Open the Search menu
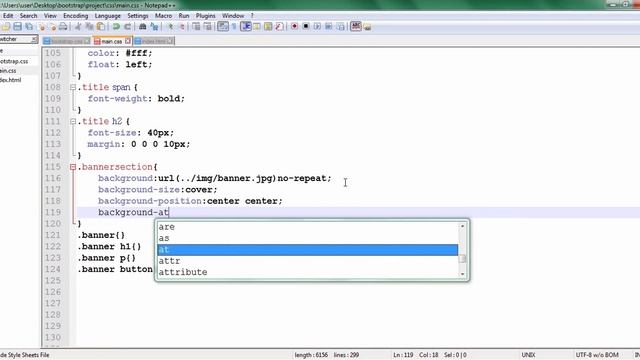 pos(29,16)
